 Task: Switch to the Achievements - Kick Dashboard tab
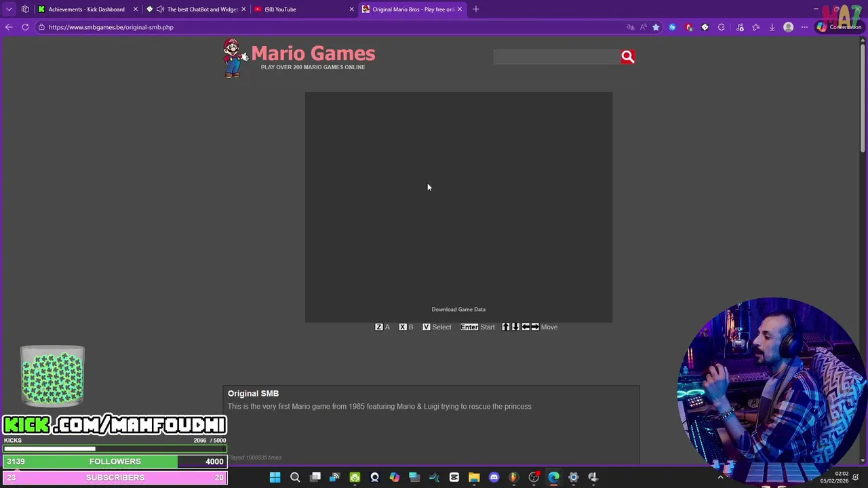tap(86, 9)
